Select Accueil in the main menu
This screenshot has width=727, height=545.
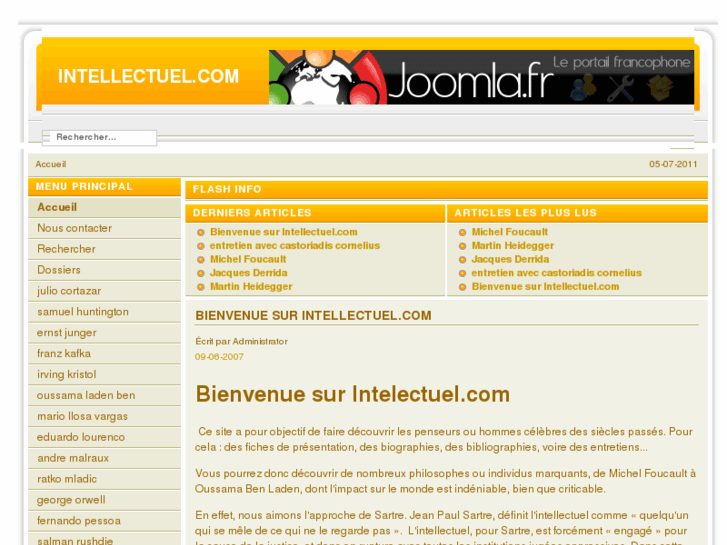click(104, 207)
